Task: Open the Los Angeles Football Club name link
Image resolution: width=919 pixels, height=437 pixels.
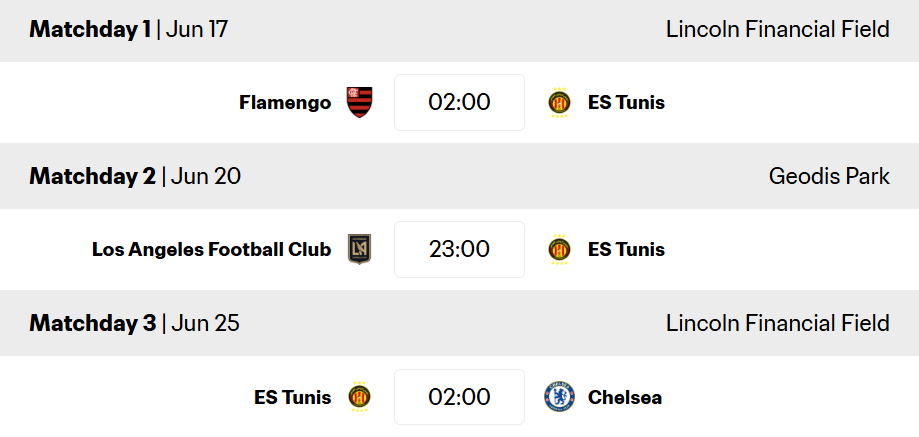Action: point(212,250)
